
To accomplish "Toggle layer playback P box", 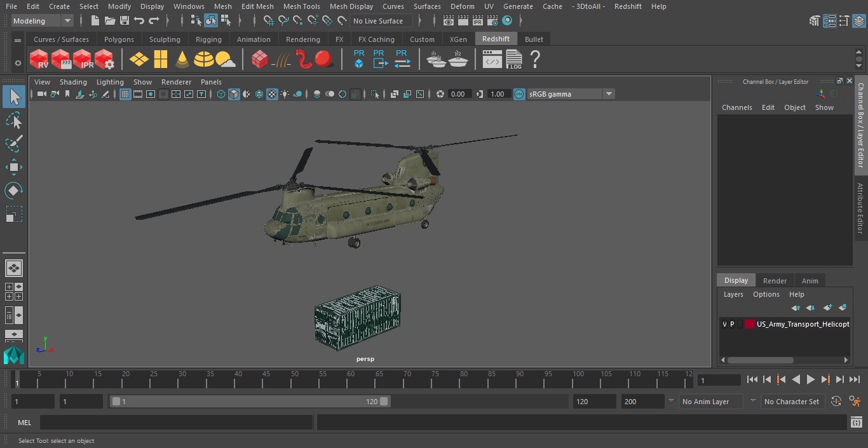I will [732, 324].
